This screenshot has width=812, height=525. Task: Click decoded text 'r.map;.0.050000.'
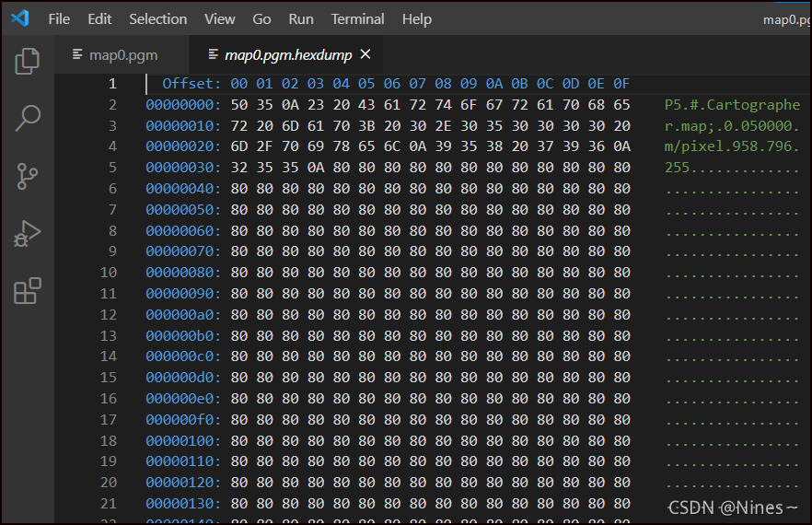(x=732, y=126)
